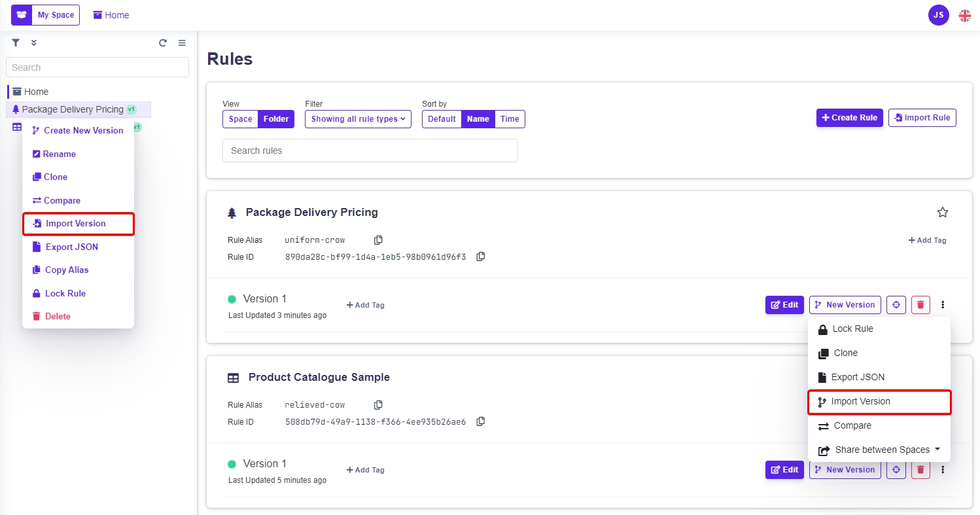Favorite Package Delivery Pricing with the star icon

[x=942, y=212]
